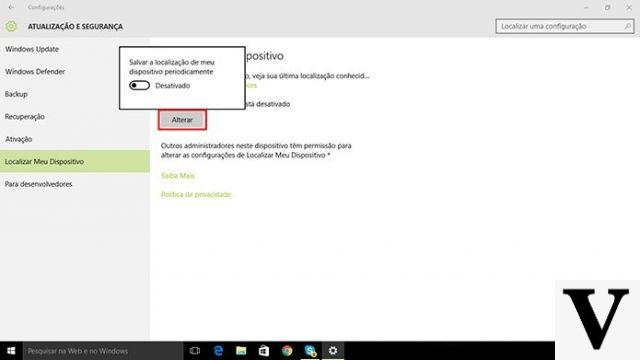Image resolution: width=640 pixels, height=360 pixels.
Task: Minimize the Configurações window
Action: [586, 7]
